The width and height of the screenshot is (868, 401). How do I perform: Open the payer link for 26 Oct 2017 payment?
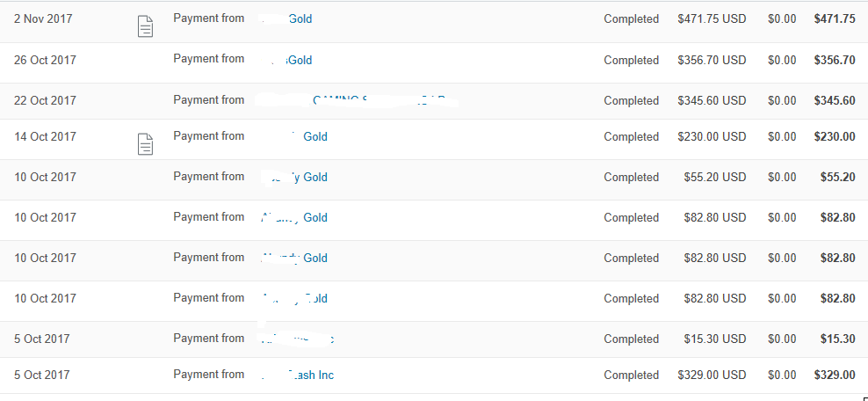[x=288, y=60]
